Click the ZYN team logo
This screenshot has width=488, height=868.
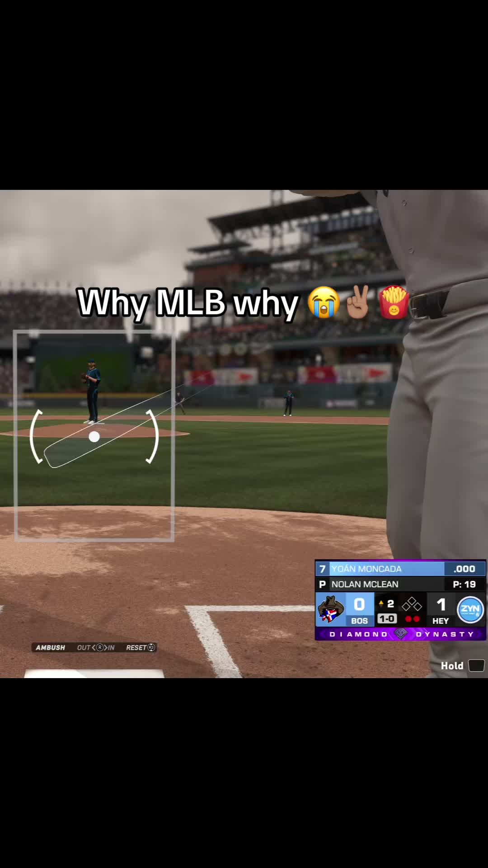[470, 609]
